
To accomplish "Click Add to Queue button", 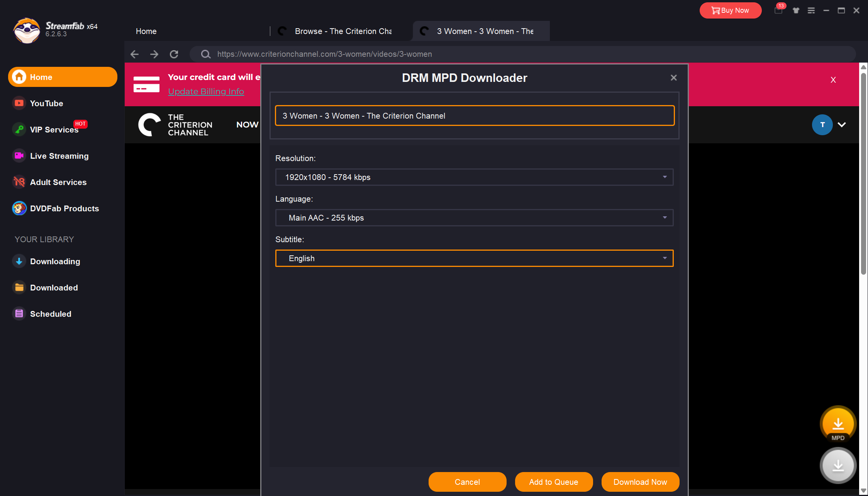I will click(x=553, y=482).
